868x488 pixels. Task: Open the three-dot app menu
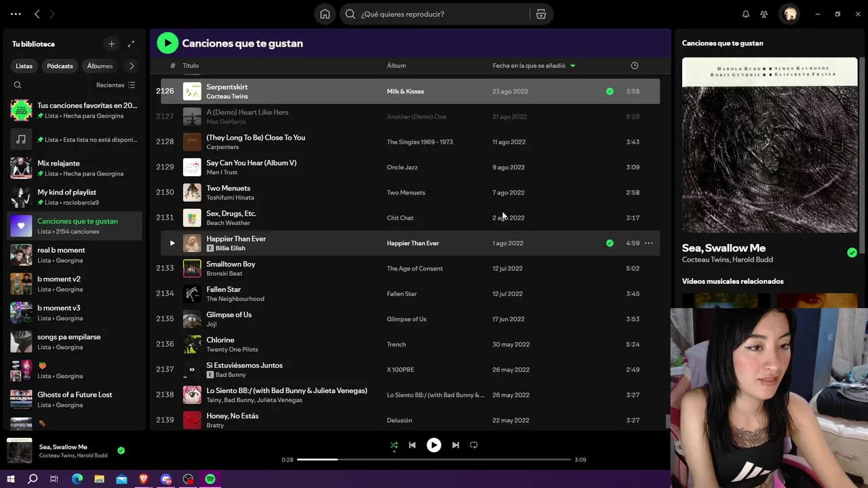(16, 14)
